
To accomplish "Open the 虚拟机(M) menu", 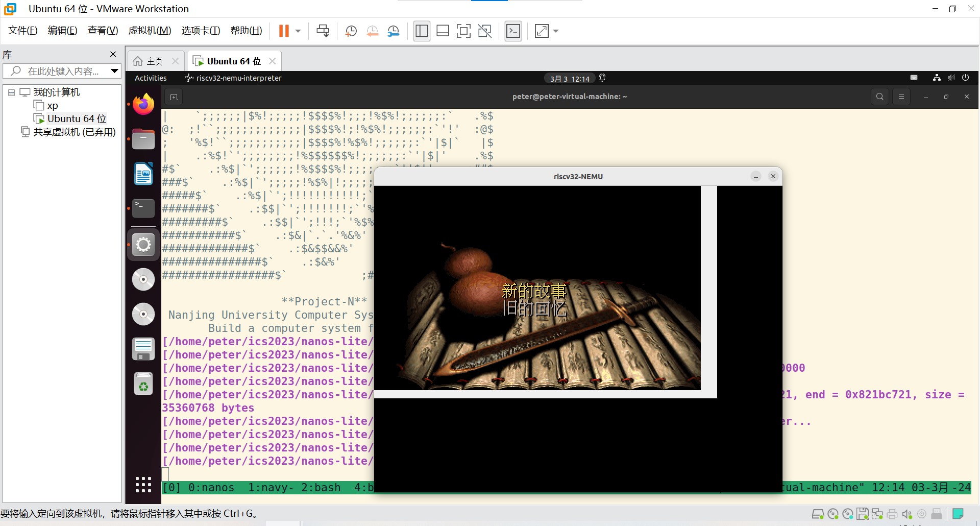I will pyautogui.click(x=150, y=31).
